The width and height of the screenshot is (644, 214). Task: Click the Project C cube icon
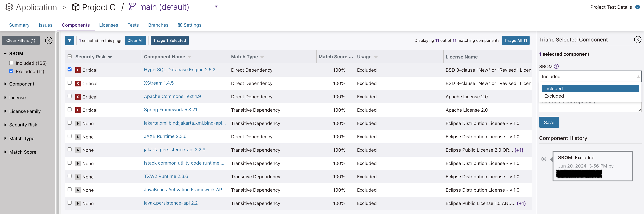(76, 7)
